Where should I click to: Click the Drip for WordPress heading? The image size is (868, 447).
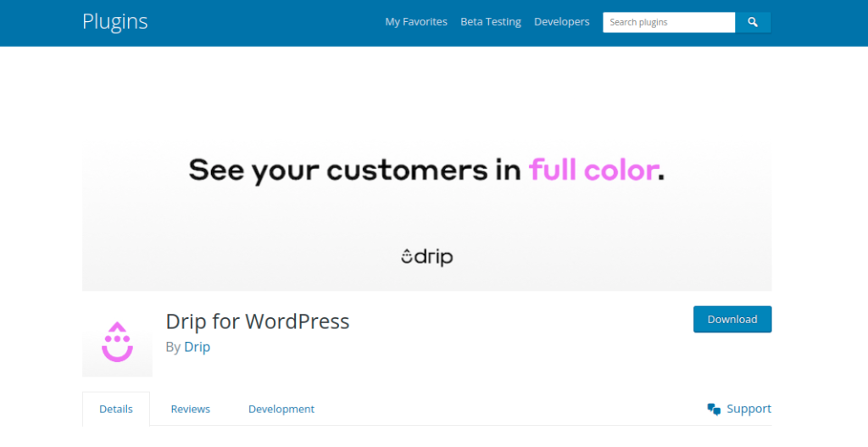click(x=258, y=321)
